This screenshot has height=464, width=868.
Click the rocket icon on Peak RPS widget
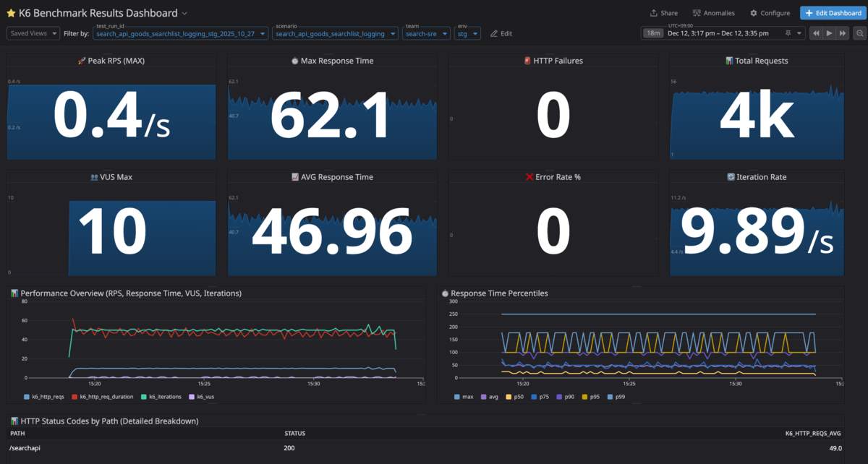81,61
